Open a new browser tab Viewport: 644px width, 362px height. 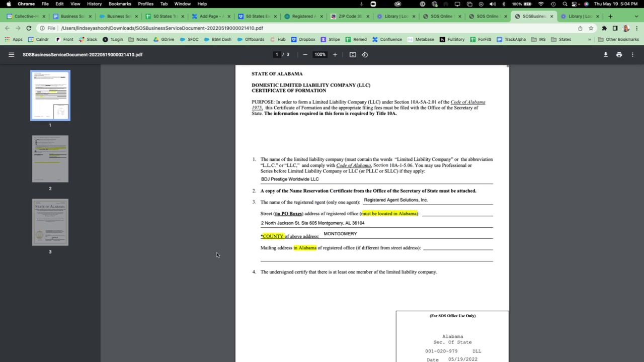coord(610,16)
